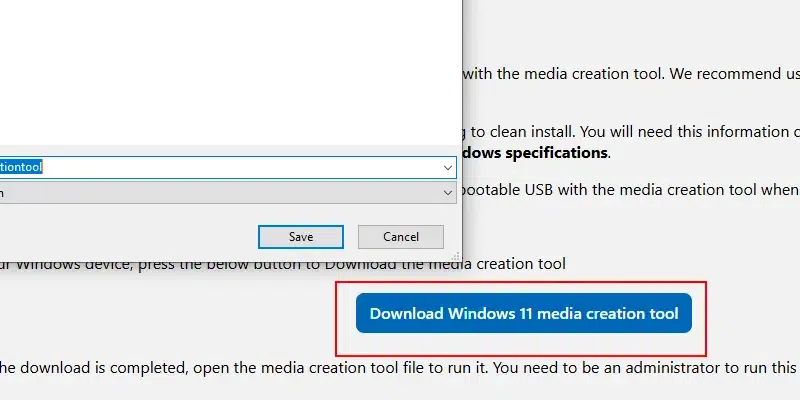Click the empty file list pane in dialog
The height and width of the screenshot is (400, 800).
pyautogui.click(x=230, y=71)
